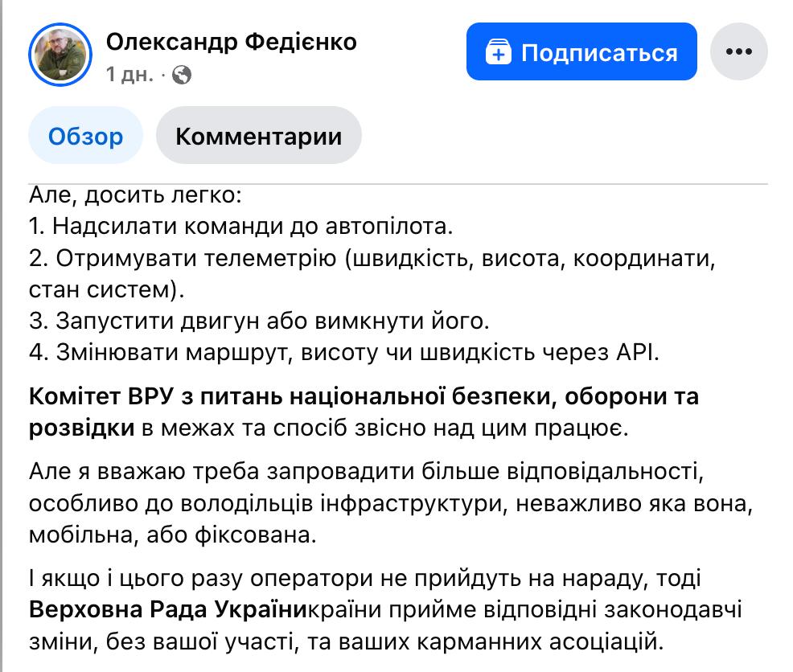Click the line "Але, досить легко:"
The width and height of the screenshot is (793, 672).
134,195
